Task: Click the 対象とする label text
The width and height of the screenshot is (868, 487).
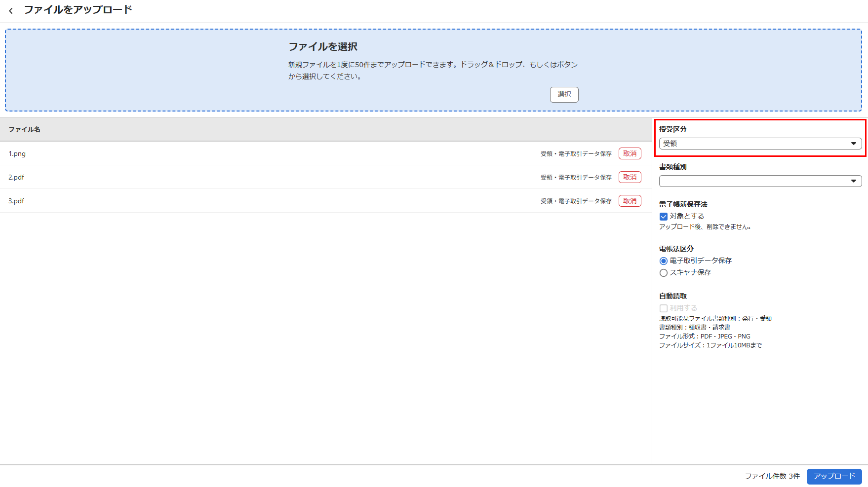Action: (687, 216)
